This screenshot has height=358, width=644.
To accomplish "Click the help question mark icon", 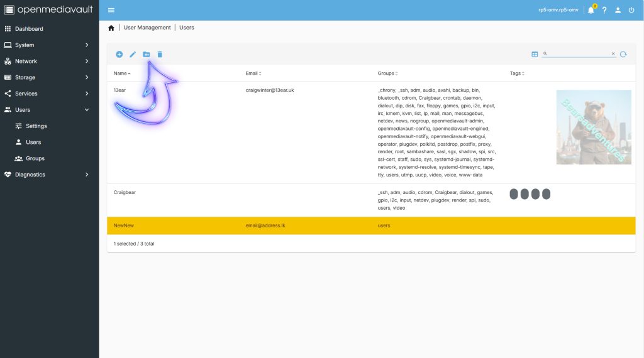I will pyautogui.click(x=604, y=10).
